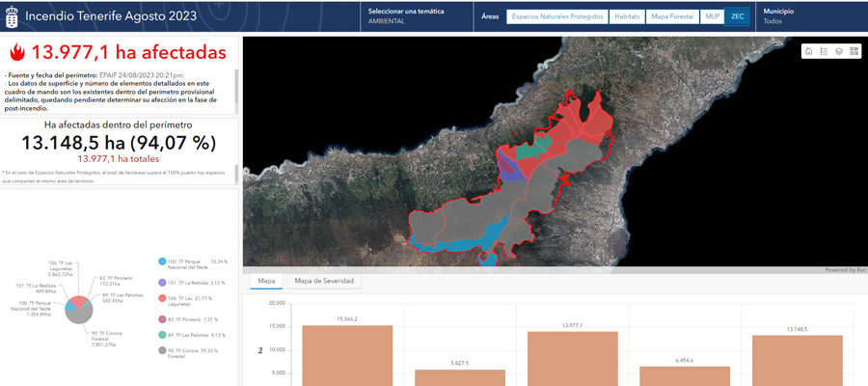Switch to the Mapa de Severidad tab
868x386 pixels.
click(x=324, y=281)
